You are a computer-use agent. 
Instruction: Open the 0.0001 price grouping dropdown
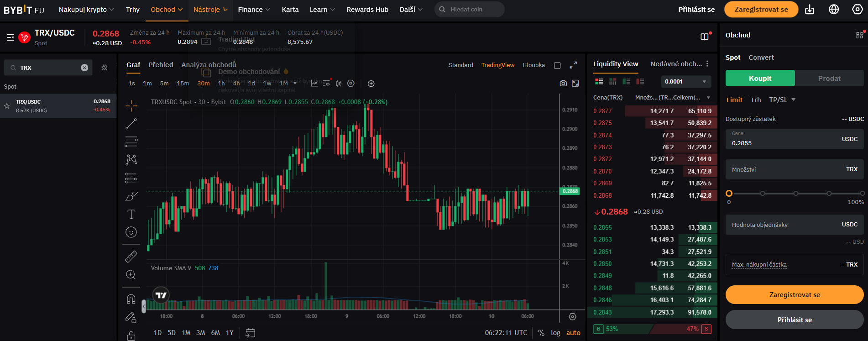(685, 82)
